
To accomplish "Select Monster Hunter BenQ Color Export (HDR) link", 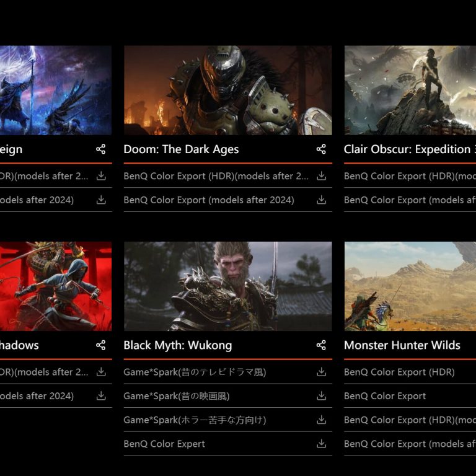I will (399, 372).
